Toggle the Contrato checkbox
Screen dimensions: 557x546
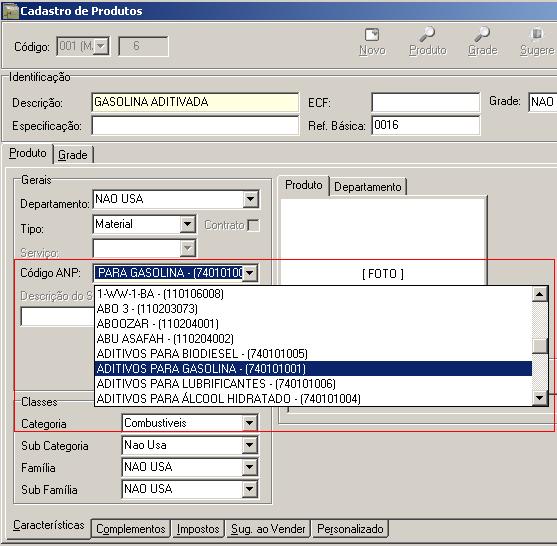click(253, 225)
